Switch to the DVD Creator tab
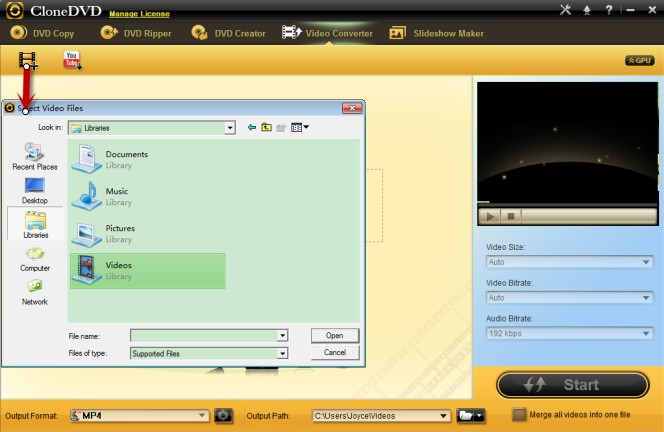The height and width of the screenshot is (432, 664). [228, 33]
